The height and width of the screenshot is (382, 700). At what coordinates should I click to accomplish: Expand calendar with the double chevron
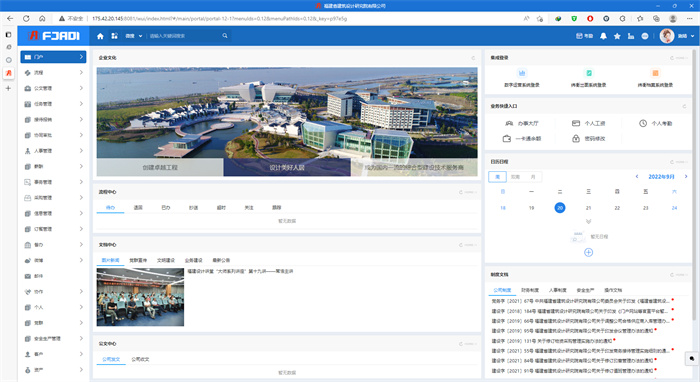[588, 221]
